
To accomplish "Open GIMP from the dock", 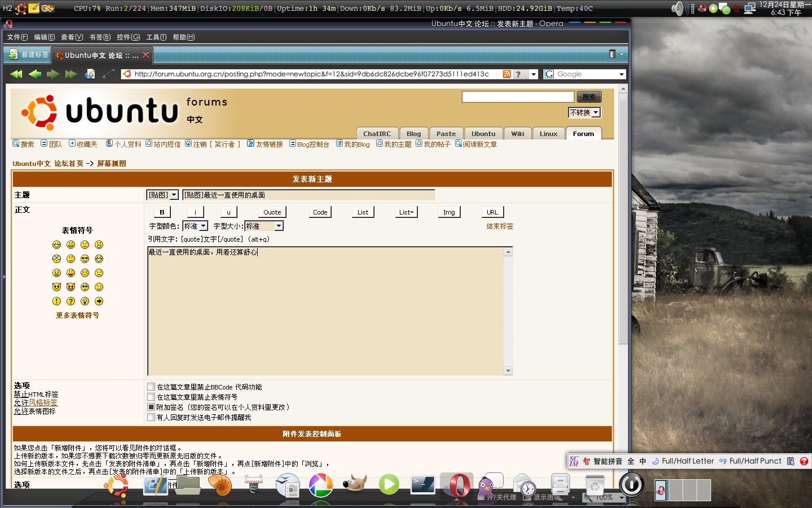I will pyautogui.click(x=355, y=484).
